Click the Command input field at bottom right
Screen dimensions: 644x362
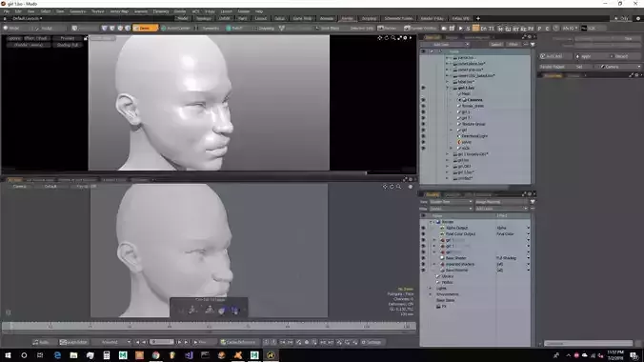click(x=588, y=343)
